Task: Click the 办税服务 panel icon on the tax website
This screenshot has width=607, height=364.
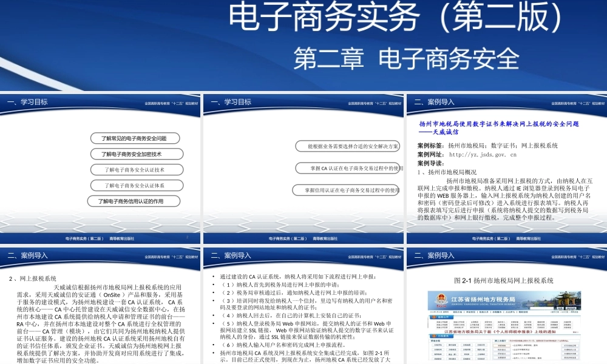Action: pos(433,336)
